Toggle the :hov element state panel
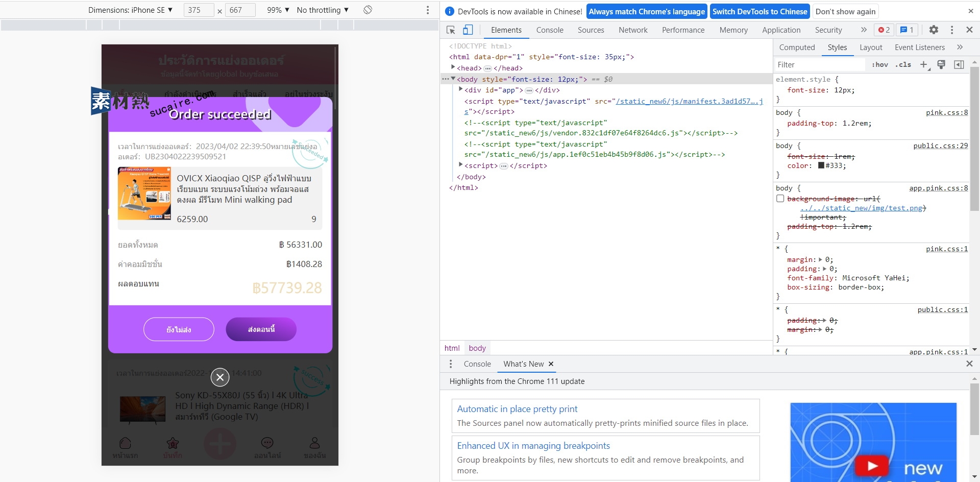980x482 pixels. click(x=880, y=65)
